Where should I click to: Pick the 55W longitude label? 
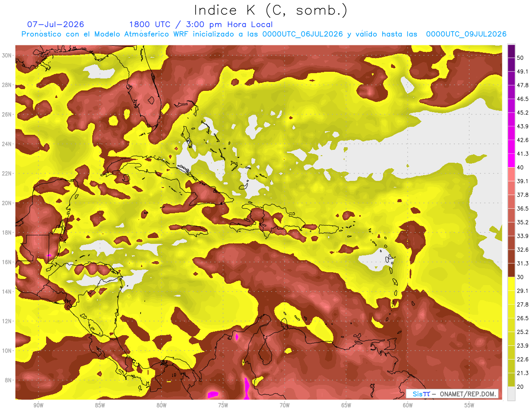pyautogui.click(x=469, y=405)
